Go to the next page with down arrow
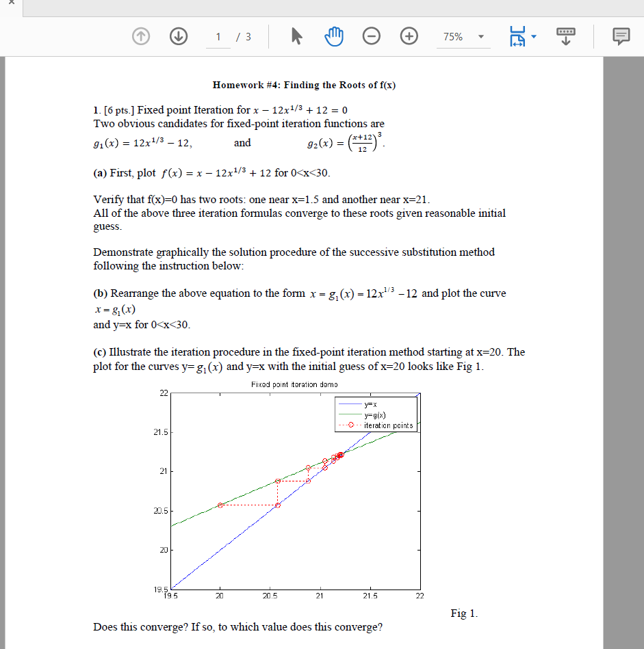This screenshot has height=649, width=644. 179,36
